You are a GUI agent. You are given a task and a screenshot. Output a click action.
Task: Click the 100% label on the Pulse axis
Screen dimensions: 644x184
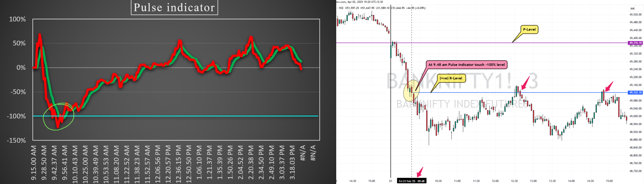tap(17, 19)
